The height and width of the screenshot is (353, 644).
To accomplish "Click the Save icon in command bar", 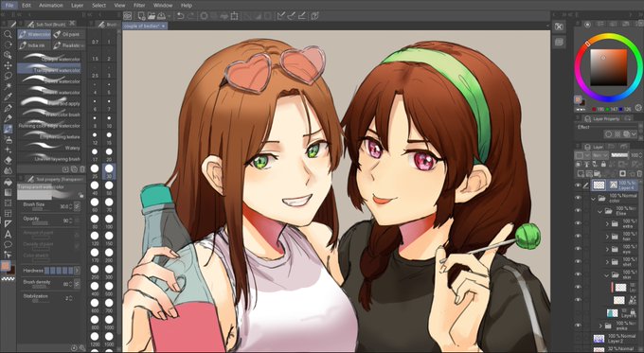I will tap(161, 16).
